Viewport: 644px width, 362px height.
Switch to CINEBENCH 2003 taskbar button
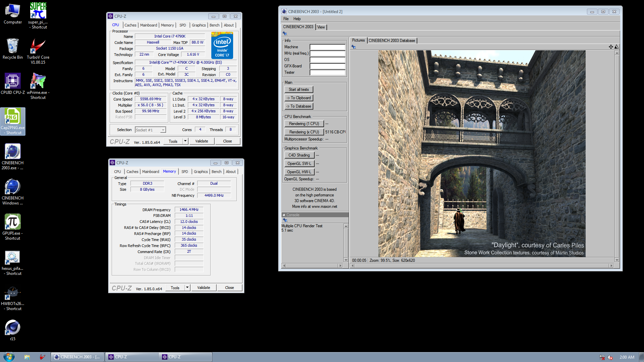click(x=77, y=357)
